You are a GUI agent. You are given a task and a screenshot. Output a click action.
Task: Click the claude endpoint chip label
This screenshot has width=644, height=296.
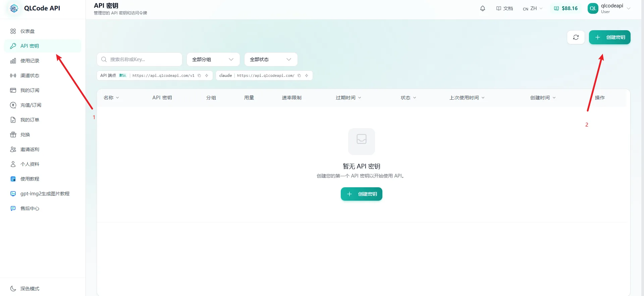click(x=225, y=76)
